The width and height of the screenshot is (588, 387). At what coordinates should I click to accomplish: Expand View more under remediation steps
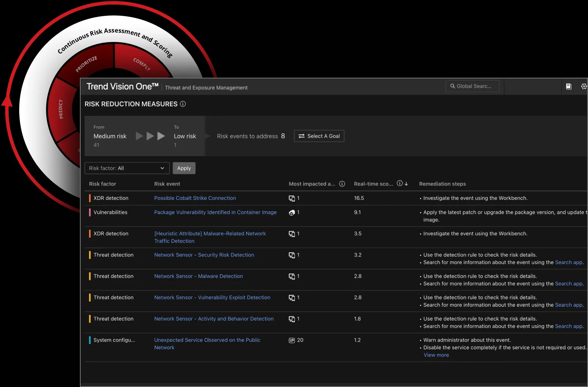(x=436, y=355)
